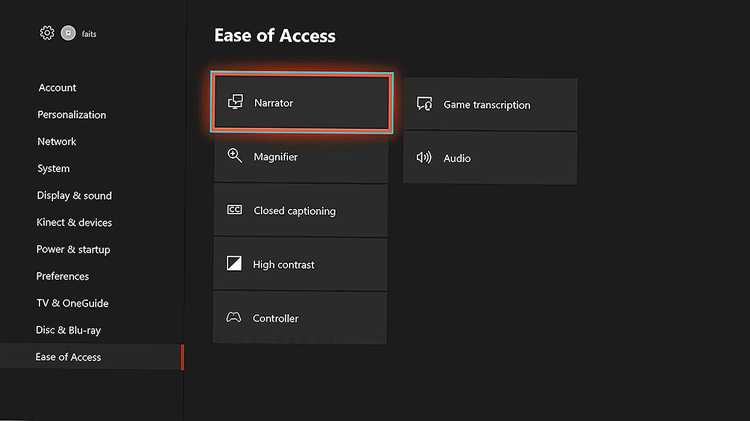750x421 pixels.
Task: Click the Narrator screen icon
Action: click(236, 102)
